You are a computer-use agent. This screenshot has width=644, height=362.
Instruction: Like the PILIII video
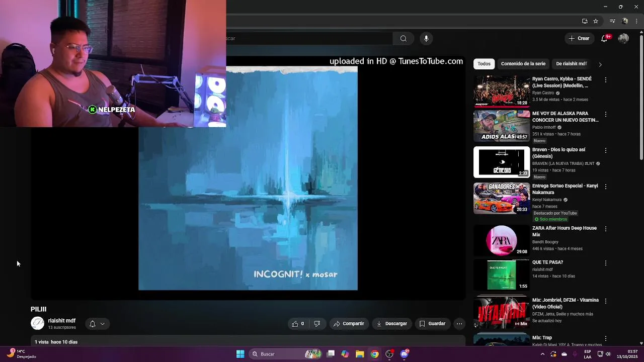point(298,324)
